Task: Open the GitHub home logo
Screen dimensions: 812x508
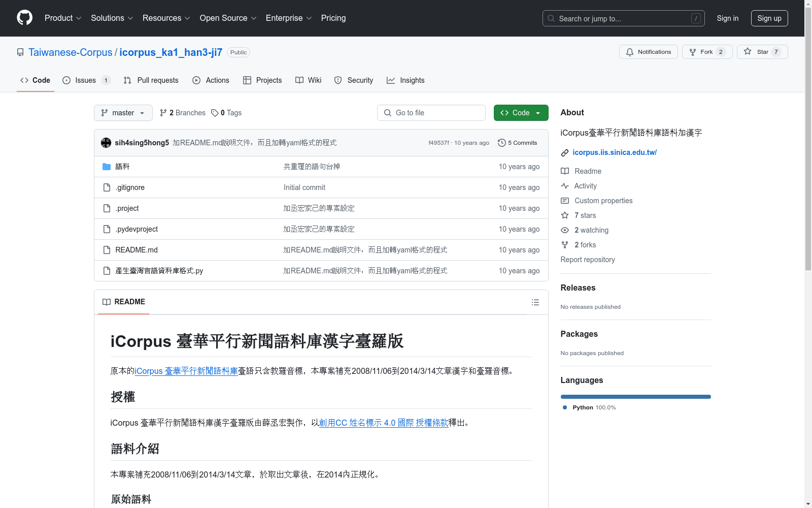Action: coord(24,18)
